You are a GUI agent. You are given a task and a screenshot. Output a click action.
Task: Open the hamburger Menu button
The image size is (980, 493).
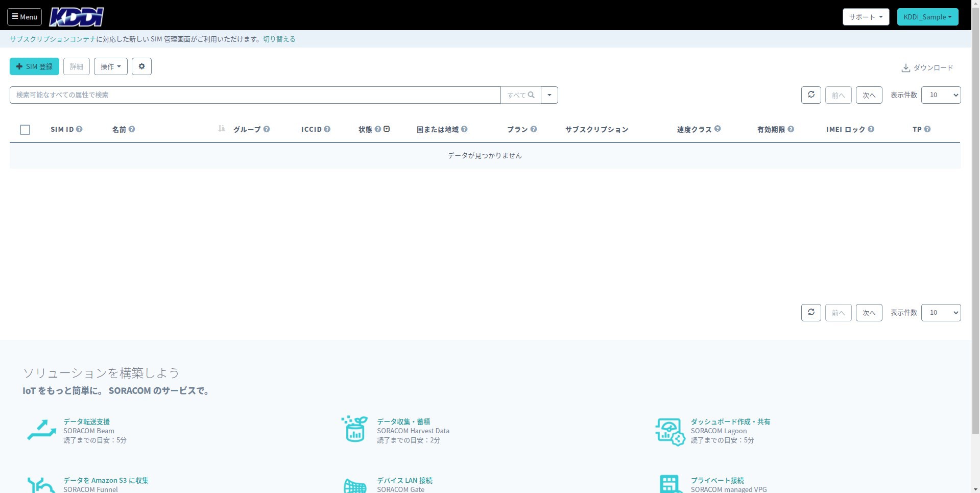[x=25, y=17]
